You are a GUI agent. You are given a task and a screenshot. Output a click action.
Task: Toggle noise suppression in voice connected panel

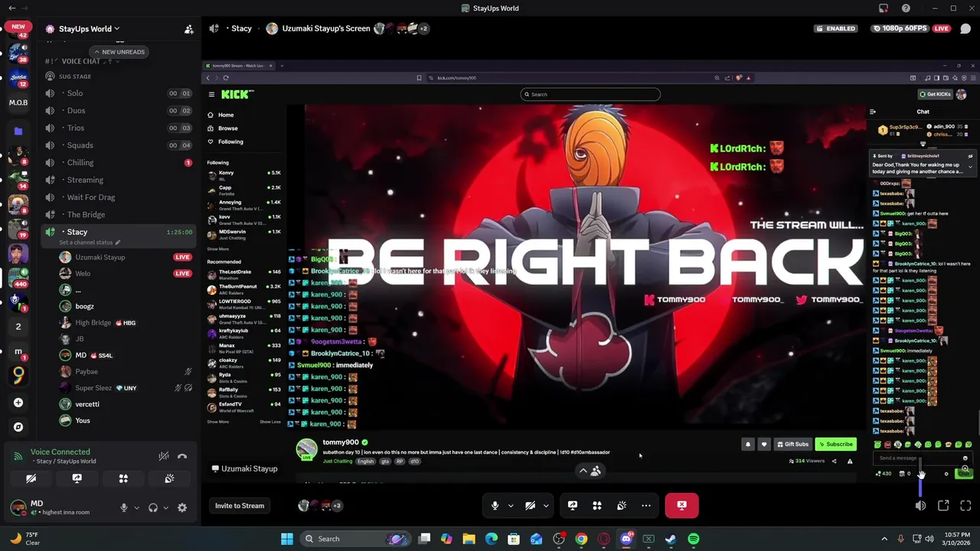point(164,456)
